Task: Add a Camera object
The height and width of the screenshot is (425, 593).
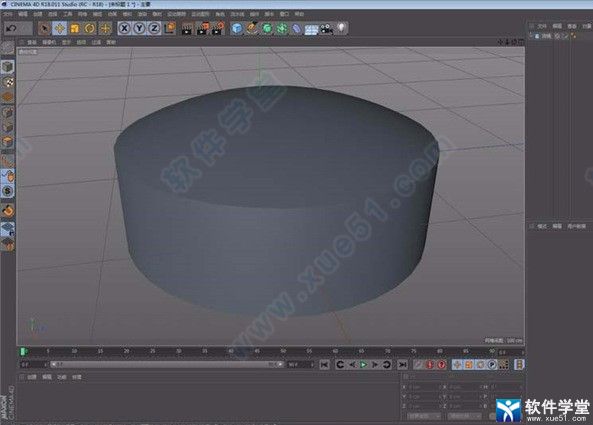Action: point(326,29)
